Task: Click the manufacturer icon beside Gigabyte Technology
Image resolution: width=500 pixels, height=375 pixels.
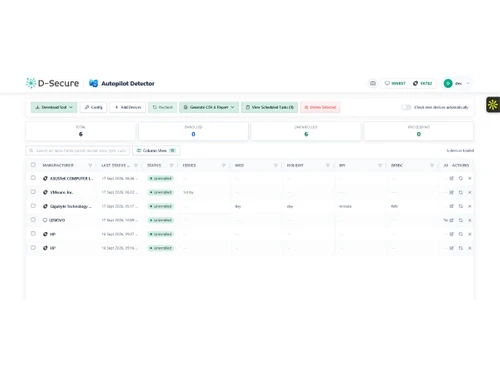Action: point(45,206)
